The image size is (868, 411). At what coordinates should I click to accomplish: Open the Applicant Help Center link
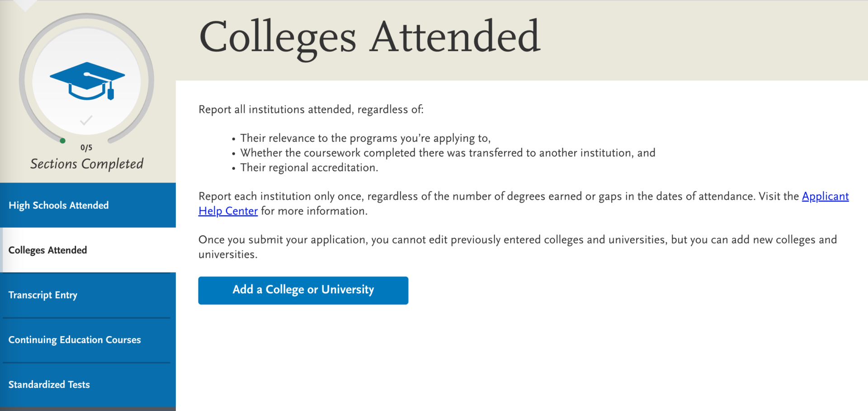[x=228, y=210]
